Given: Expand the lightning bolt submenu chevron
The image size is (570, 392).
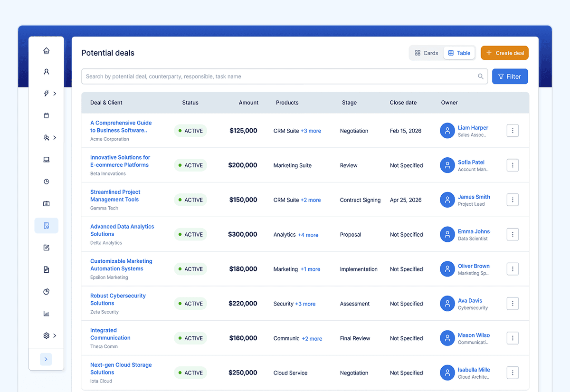Looking at the screenshot, I should click(x=55, y=94).
